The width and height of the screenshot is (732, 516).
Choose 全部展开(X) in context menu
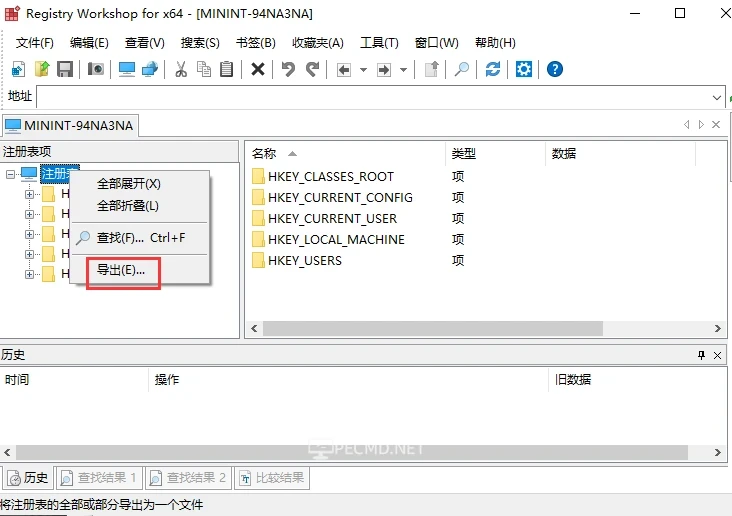pyautogui.click(x=140, y=184)
